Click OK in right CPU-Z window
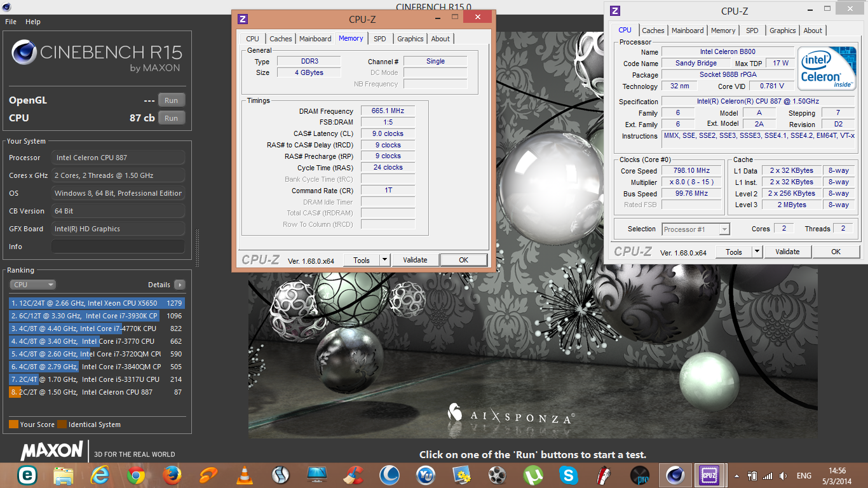The image size is (868, 488). coord(836,252)
